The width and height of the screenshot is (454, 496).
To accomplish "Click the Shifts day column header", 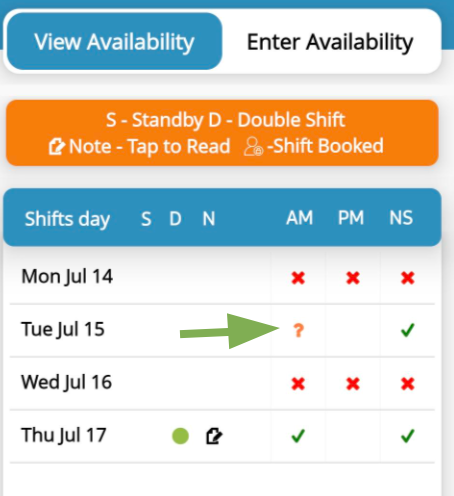I will (67, 219).
